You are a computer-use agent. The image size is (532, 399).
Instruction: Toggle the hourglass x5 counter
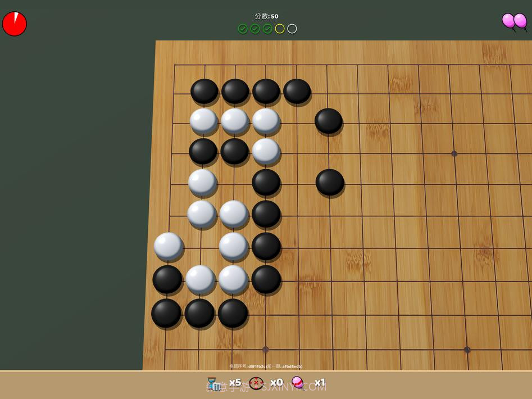235,383
